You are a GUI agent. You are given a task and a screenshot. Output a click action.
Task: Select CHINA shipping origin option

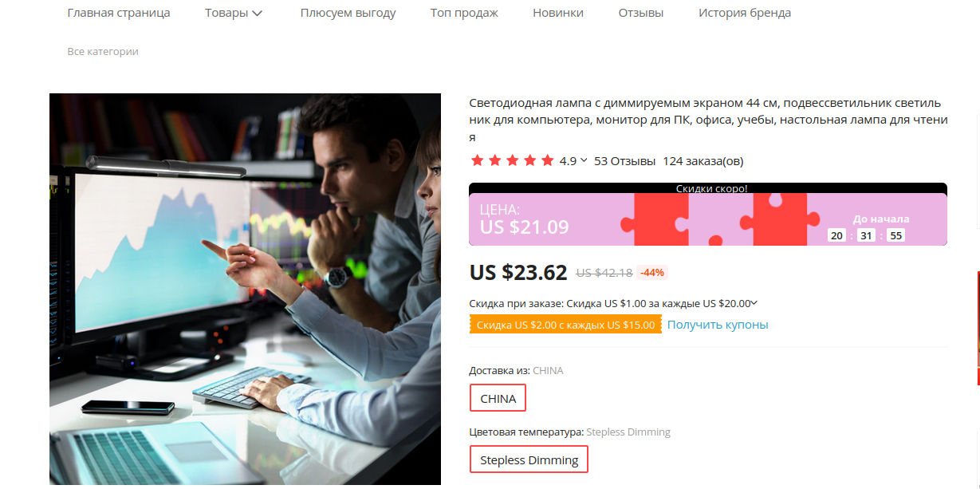[x=498, y=398]
